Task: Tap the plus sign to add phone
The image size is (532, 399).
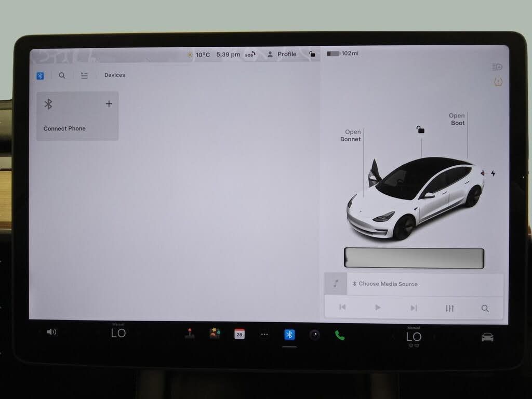Action: pyautogui.click(x=109, y=104)
